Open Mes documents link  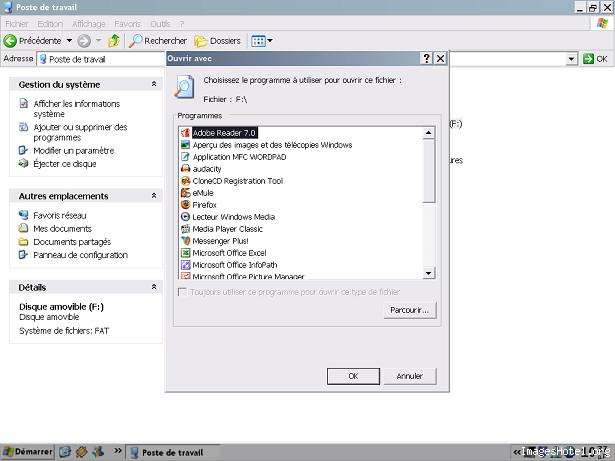point(62,228)
